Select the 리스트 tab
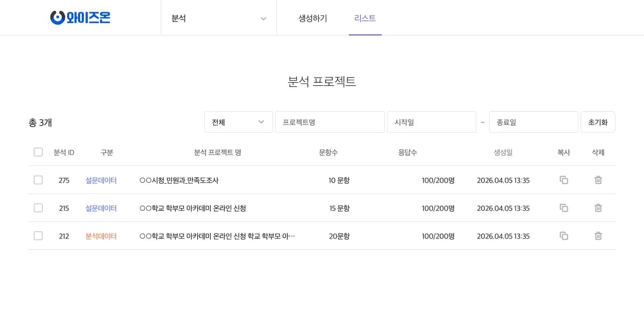 [x=365, y=18]
